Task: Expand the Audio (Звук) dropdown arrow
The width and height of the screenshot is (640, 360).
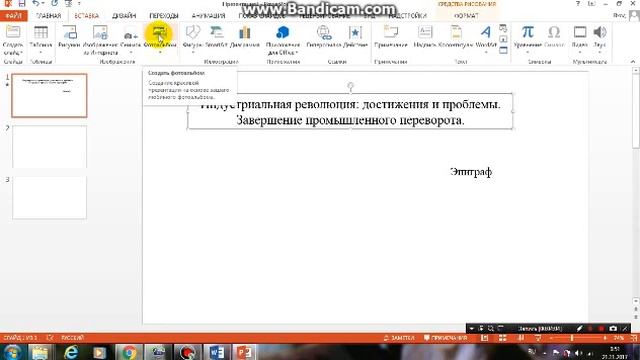Action: coord(600,53)
